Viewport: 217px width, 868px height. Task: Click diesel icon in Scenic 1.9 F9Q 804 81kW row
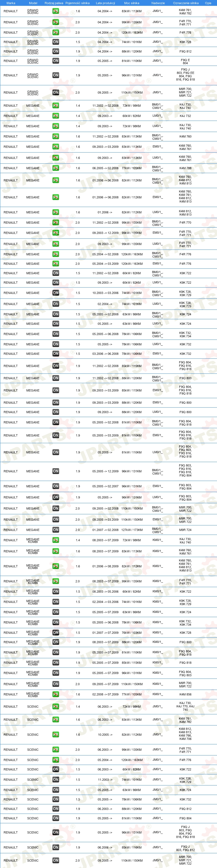point(55,818)
